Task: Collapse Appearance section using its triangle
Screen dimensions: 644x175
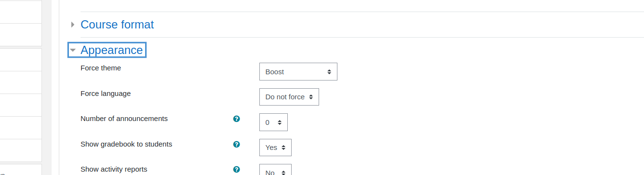Action: pos(73,50)
